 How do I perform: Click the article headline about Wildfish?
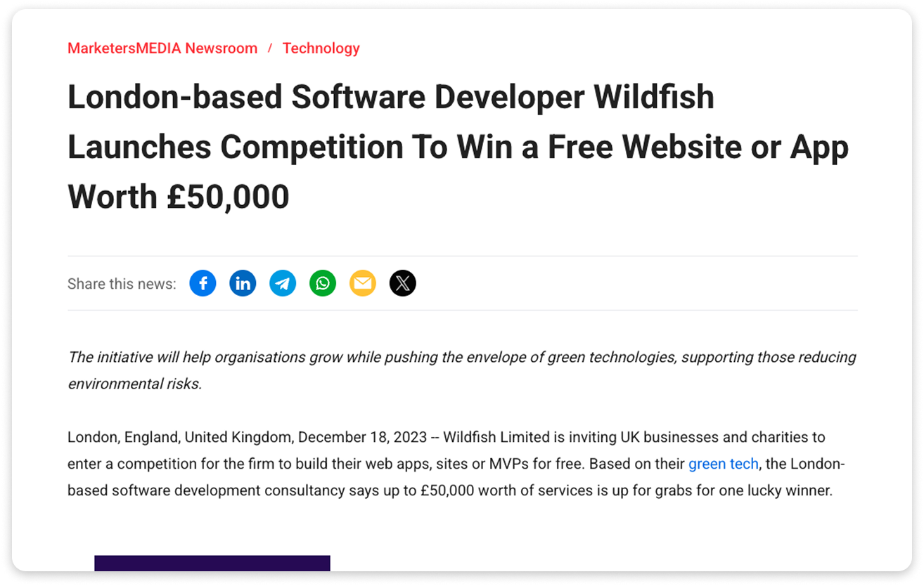click(x=458, y=147)
